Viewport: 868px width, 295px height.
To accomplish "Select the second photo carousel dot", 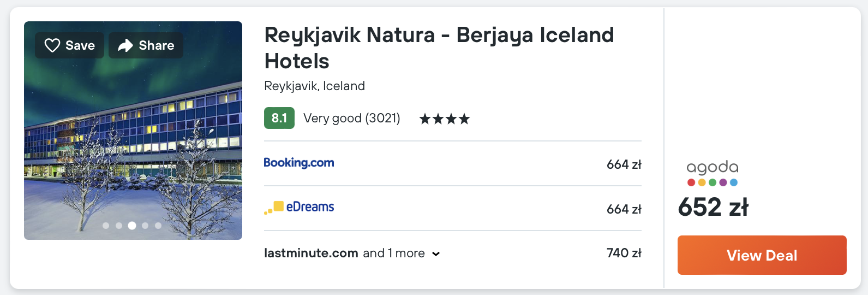I will pos(119,226).
